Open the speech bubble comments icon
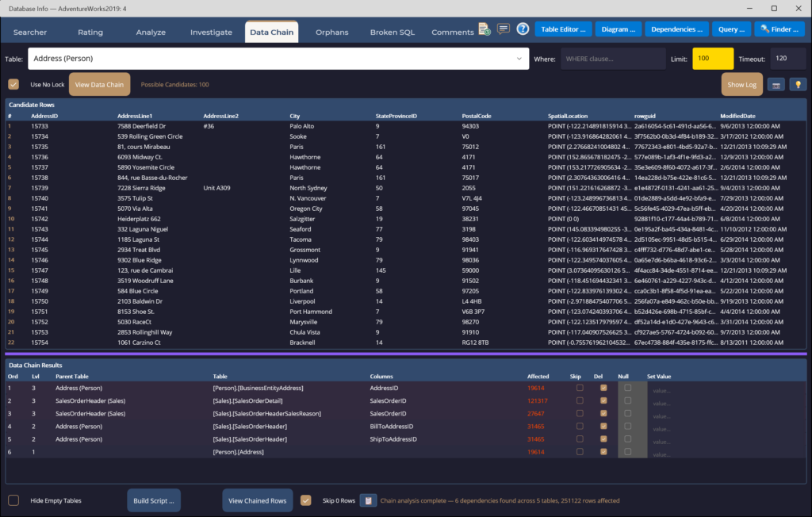This screenshot has height=517, width=812. [x=504, y=29]
